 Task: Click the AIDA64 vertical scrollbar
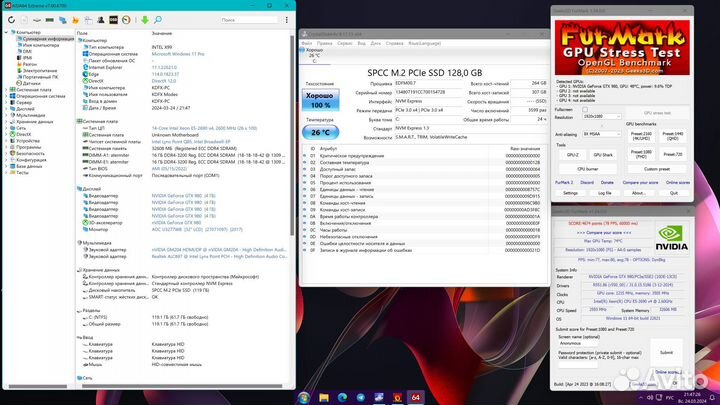[x=292, y=135]
